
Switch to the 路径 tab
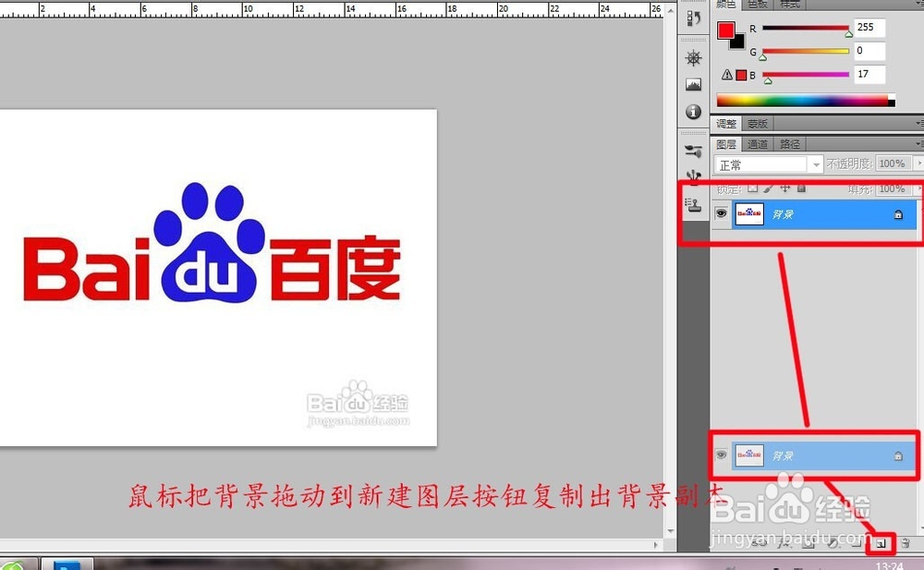pos(790,144)
